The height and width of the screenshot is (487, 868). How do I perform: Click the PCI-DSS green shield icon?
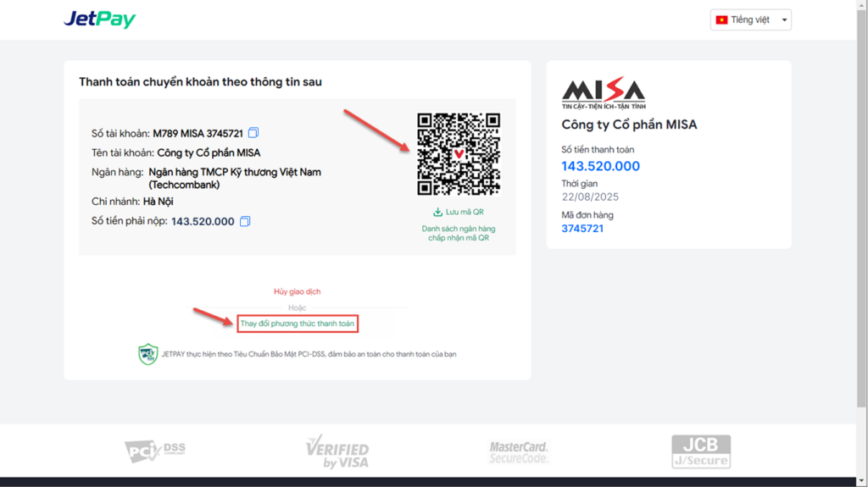[147, 354]
